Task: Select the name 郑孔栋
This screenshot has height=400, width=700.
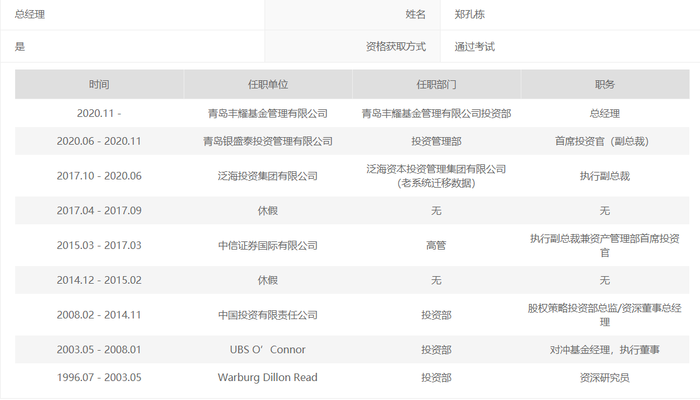Action: coord(470,14)
